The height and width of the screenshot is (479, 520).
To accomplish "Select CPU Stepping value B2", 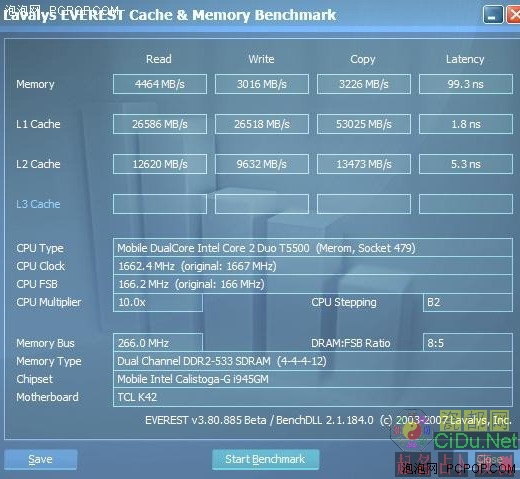I will point(468,302).
